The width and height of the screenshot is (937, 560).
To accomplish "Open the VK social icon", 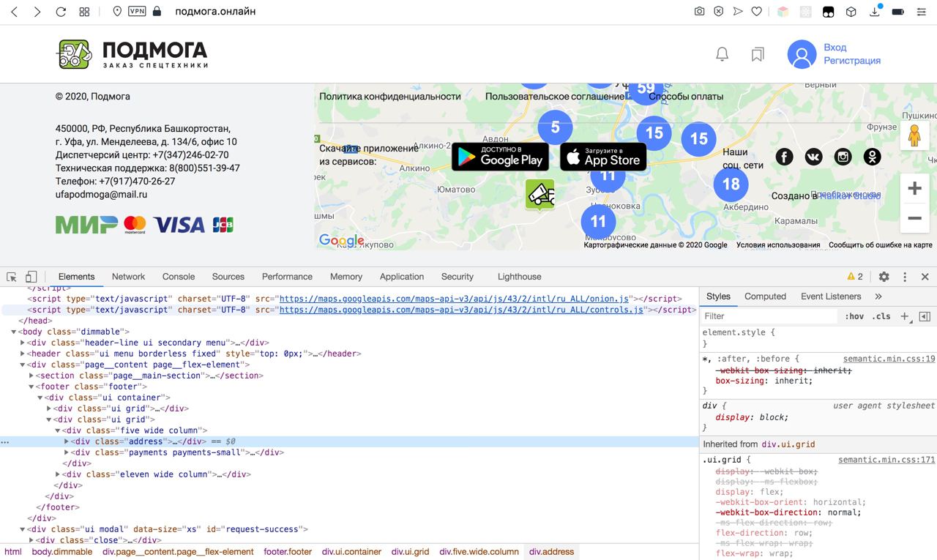I will [813, 157].
